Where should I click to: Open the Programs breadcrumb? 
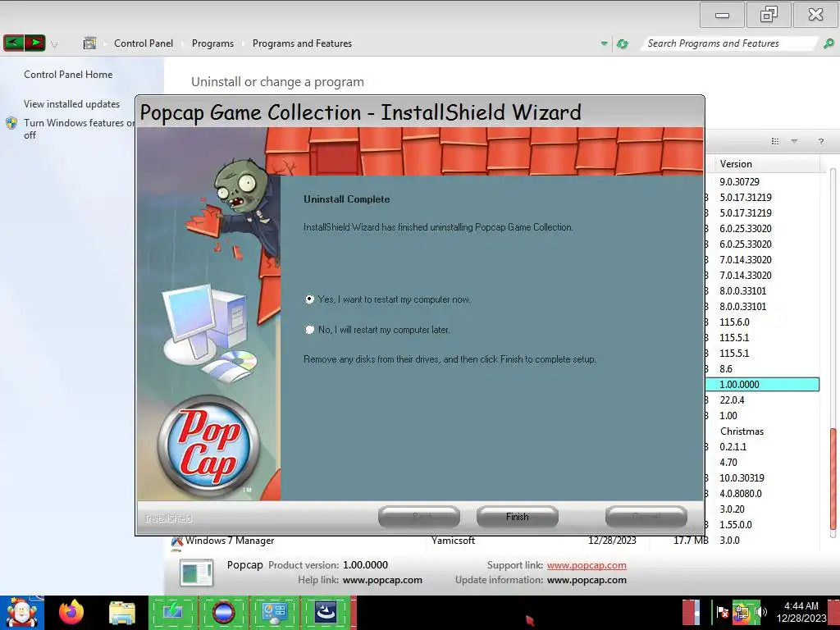pyautogui.click(x=212, y=43)
